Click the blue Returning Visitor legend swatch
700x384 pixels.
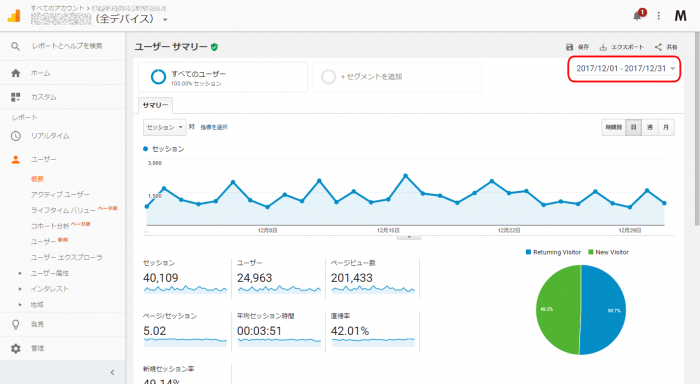pyautogui.click(x=529, y=252)
